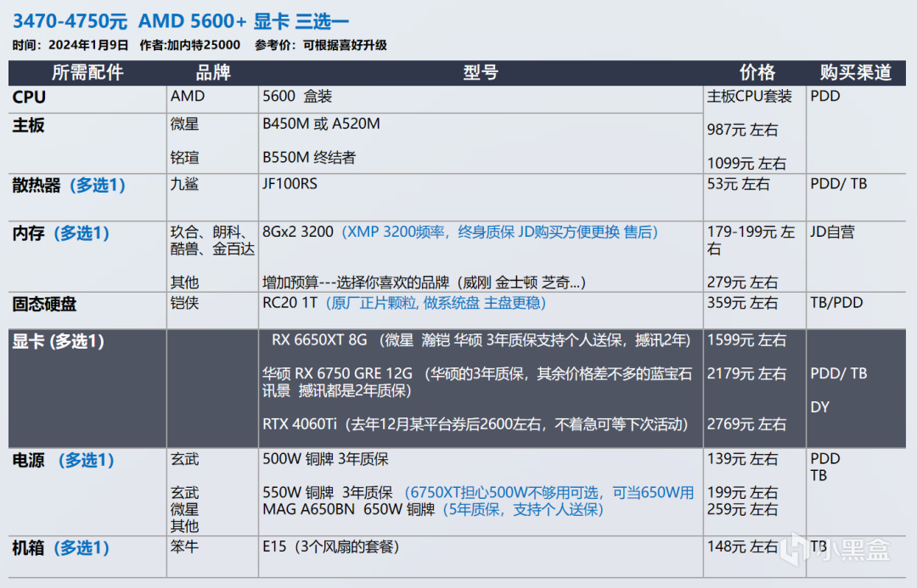Click the '型号' column header
The width and height of the screenshot is (917, 588).
point(481,72)
